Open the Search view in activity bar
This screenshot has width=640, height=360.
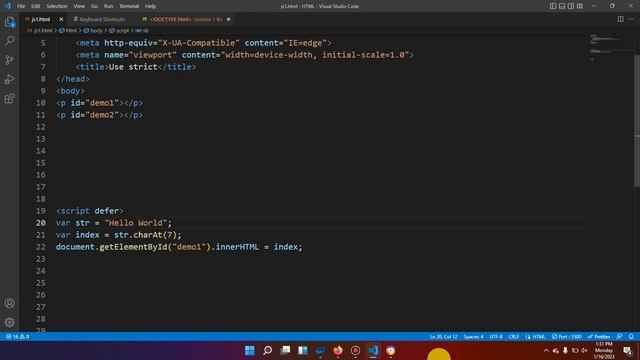click(9, 40)
